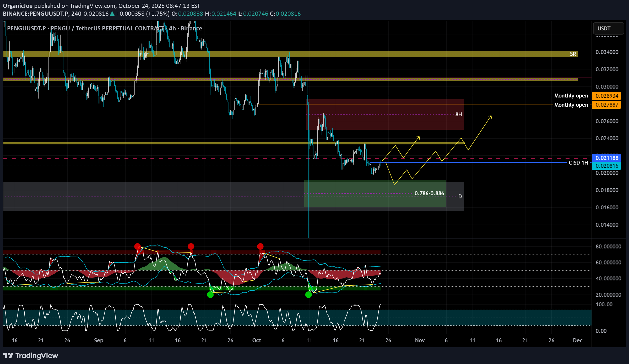This screenshot has width=629, height=364.
Task: Click the SR label on yellow band
Action: coord(573,54)
